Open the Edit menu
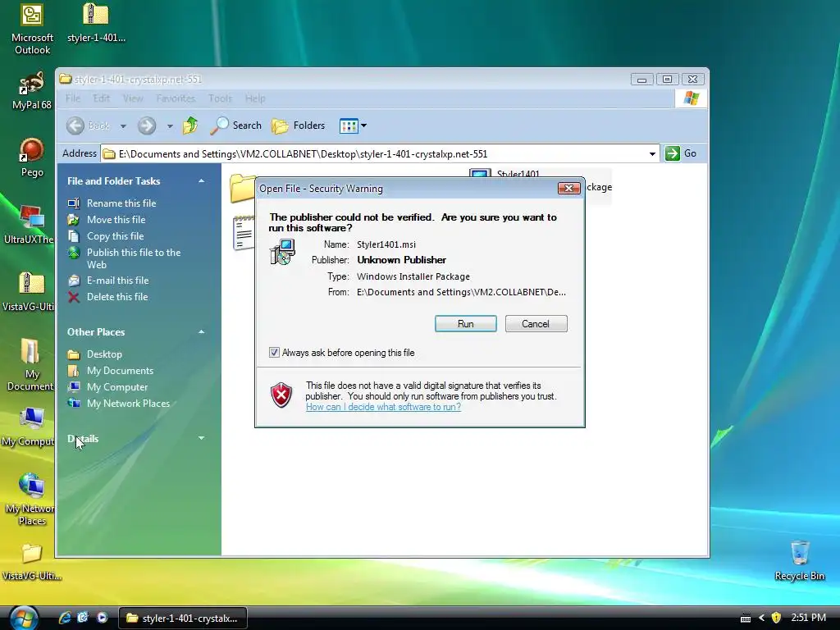Screen dimensions: 840x630 101,98
